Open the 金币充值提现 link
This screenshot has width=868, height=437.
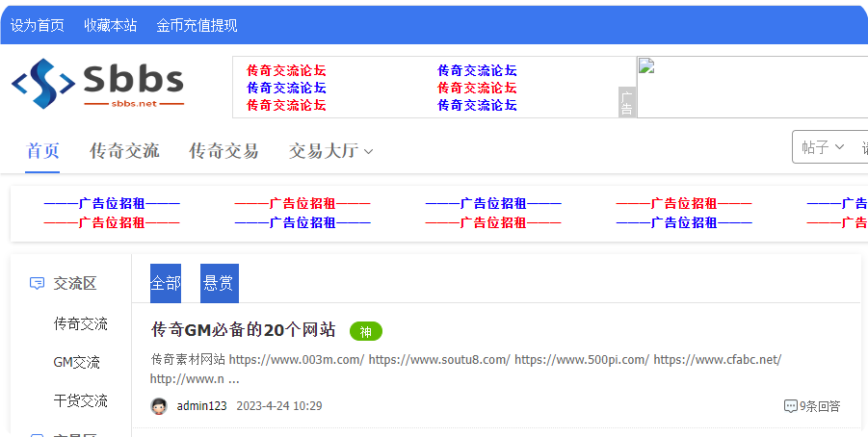coord(197,25)
